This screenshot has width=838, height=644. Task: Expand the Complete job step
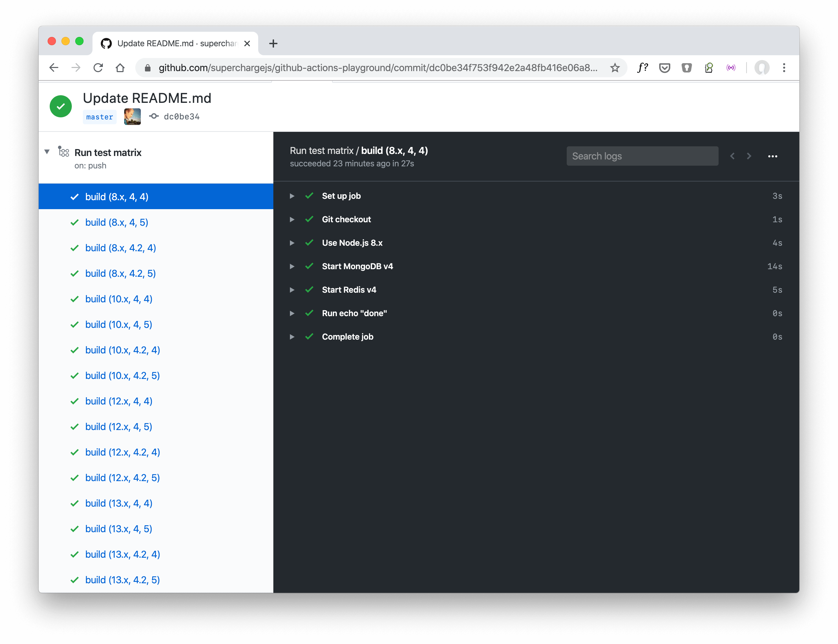[292, 336]
